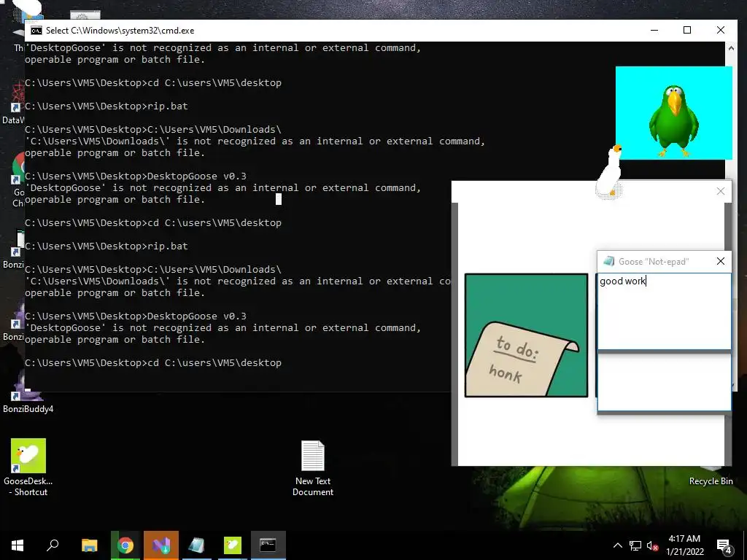
Task: Click the last "cd C:\users\VM5\desktop" line
Action: click(x=214, y=363)
